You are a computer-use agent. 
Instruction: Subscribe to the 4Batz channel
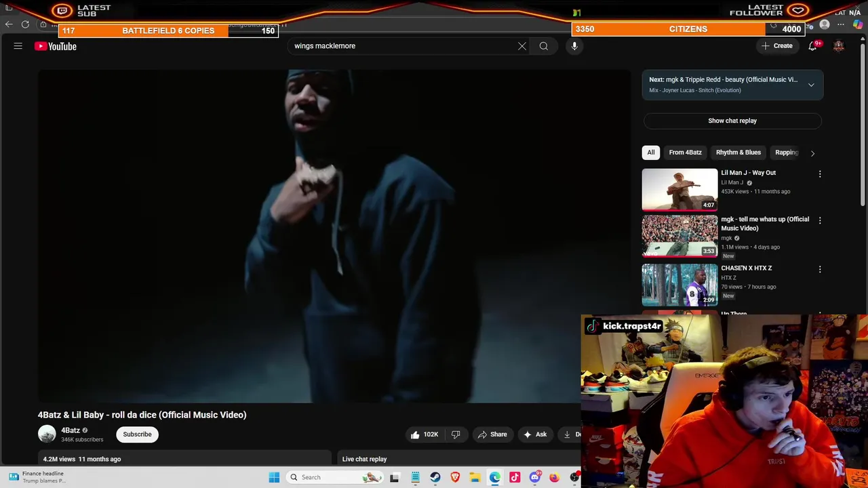tap(137, 434)
